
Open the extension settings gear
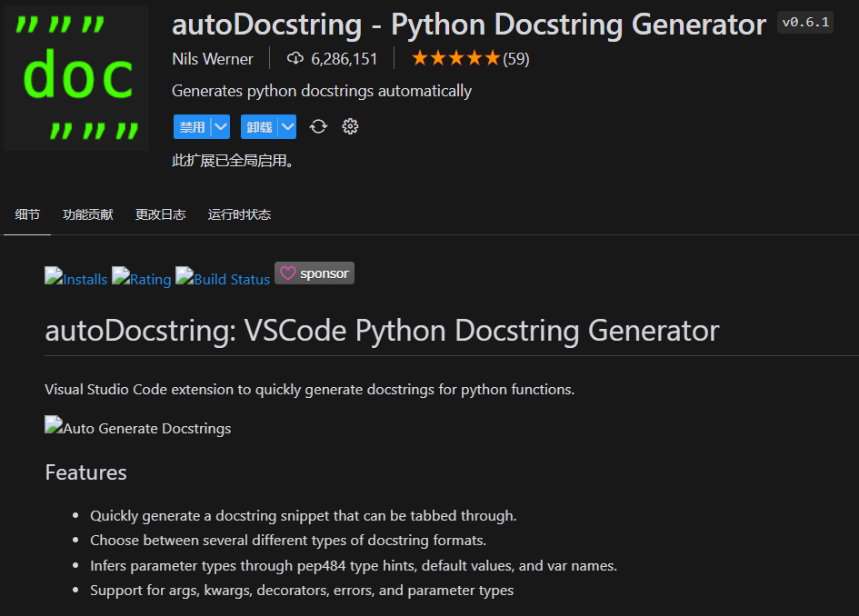pos(350,127)
